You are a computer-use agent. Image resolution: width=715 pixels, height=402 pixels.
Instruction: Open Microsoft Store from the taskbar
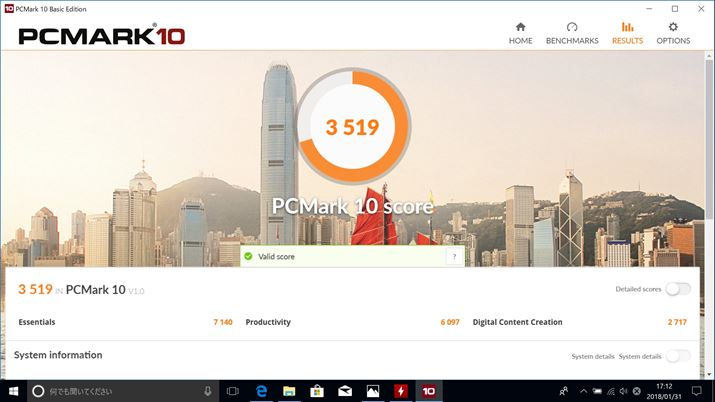coord(317,391)
